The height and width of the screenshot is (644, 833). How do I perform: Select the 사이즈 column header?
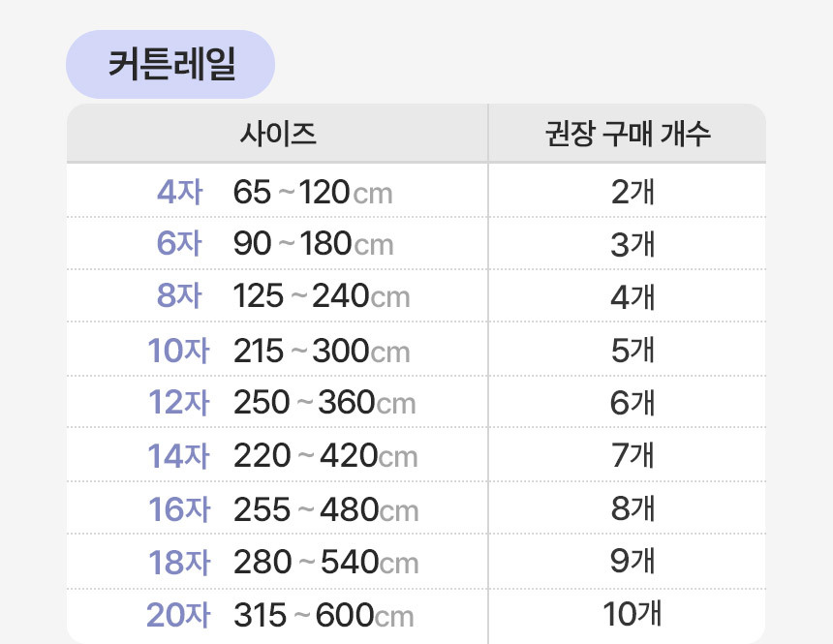coord(278,134)
